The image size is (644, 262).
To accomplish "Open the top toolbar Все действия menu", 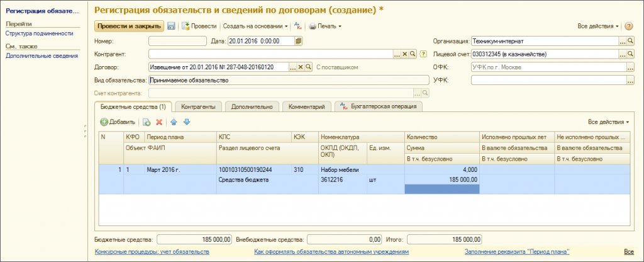I will coord(598,26).
